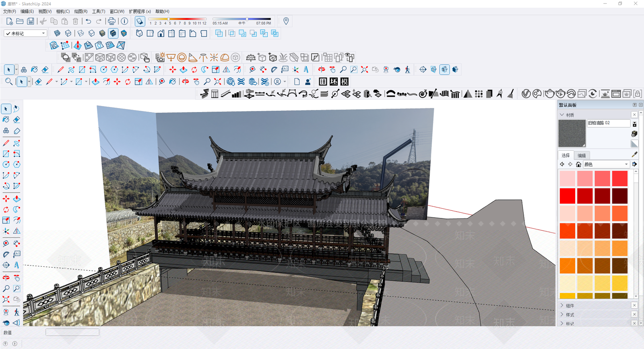Select the Eraser tool in left toolbar

[17, 120]
